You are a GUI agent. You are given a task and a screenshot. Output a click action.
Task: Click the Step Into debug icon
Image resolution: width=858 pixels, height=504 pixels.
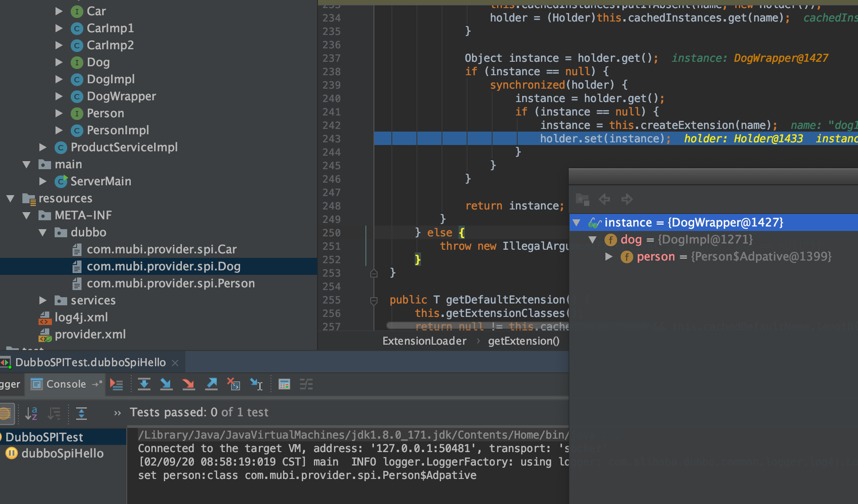click(x=166, y=384)
